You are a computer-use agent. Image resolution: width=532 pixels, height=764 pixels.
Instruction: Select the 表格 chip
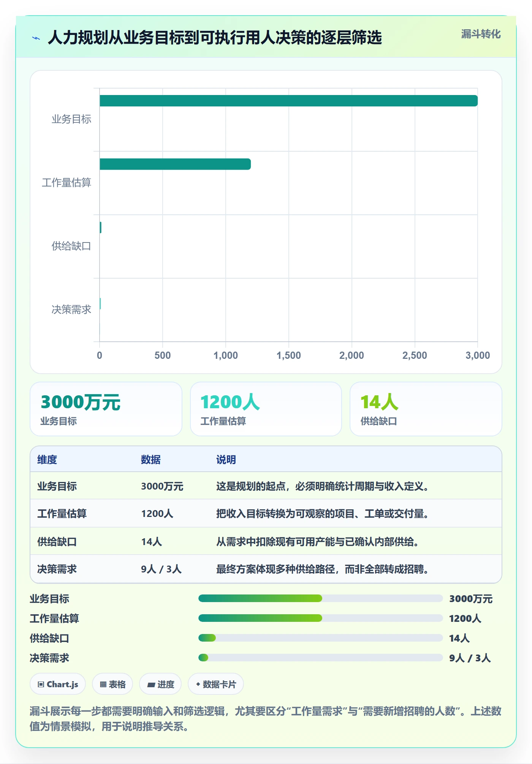(112, 684)
